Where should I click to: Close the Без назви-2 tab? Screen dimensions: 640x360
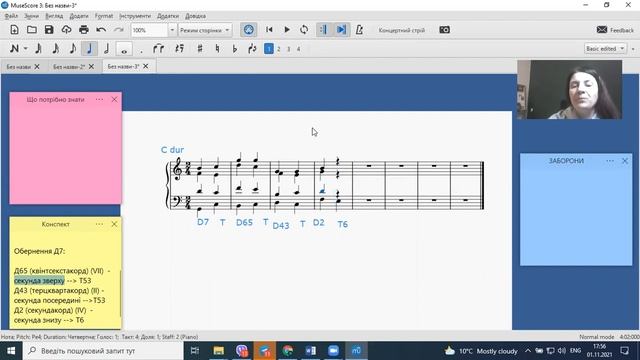[91, 66]
